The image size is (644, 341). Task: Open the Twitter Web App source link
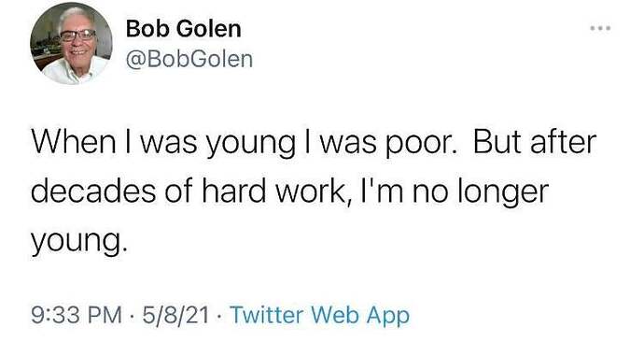tap(319, 316)
